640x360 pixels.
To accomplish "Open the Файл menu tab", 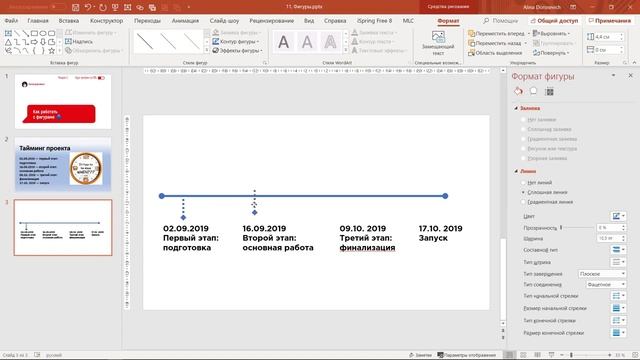I will click(x=11, y=20).
